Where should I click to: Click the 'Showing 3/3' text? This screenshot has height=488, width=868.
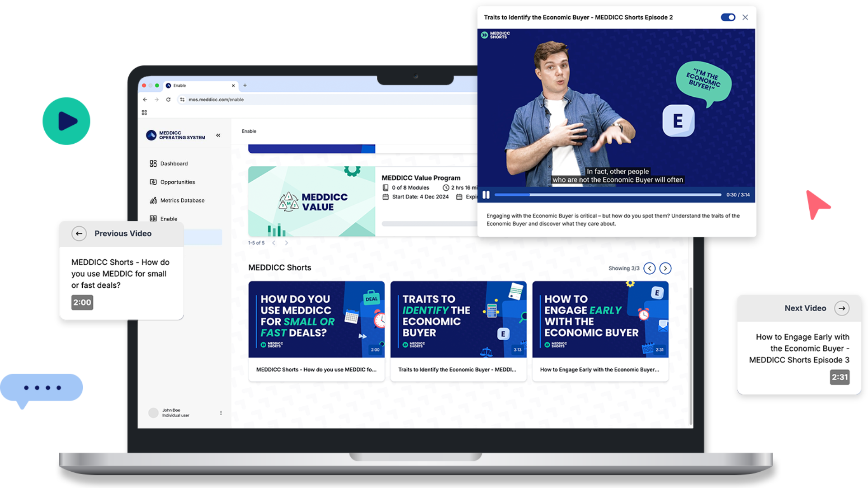pyautogui.click(x=624, y=268)
